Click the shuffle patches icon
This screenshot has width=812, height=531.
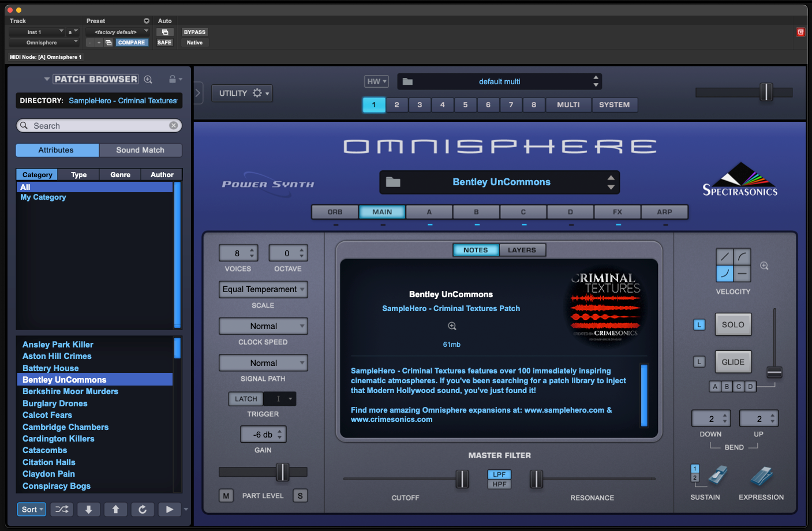point(62,509)
